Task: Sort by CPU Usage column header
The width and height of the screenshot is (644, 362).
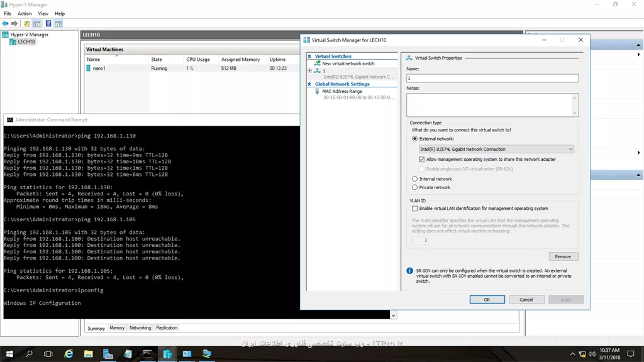Action: [201, 60]
